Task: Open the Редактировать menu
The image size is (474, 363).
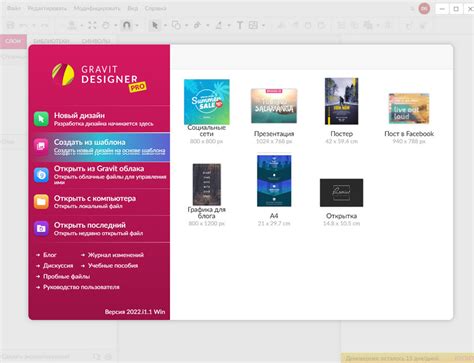Action: 47,8
